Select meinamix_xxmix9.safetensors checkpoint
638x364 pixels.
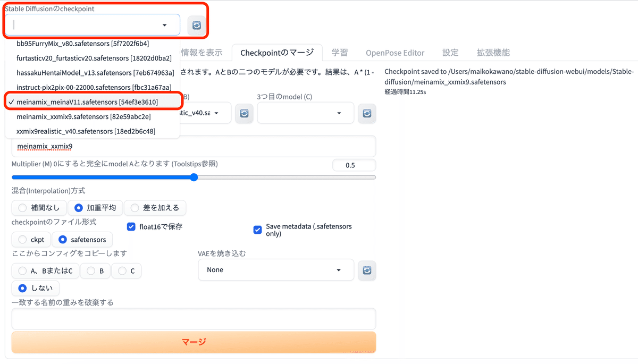tap(92, 116)
